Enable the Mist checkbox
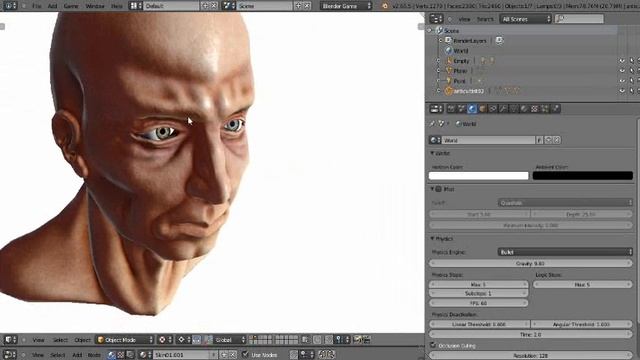 click(438, 189)
